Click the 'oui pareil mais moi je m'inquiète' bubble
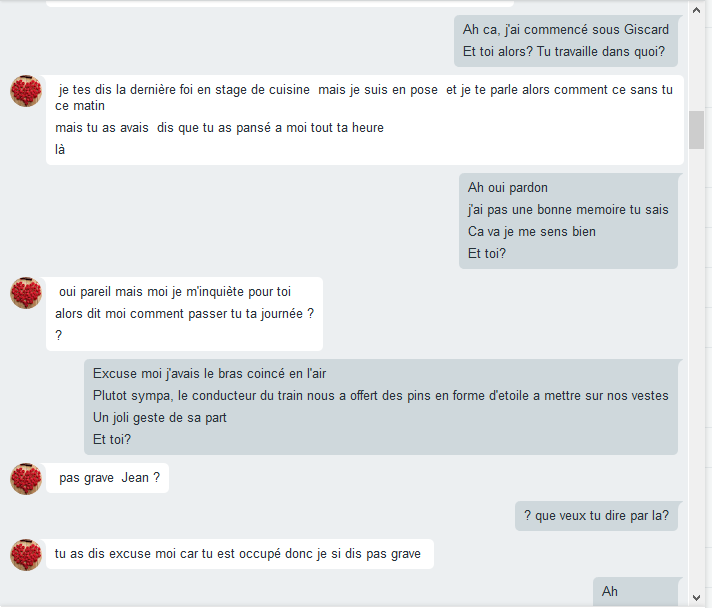The width and height of the screenshot is (712, 608). click(x=184, y=314)
